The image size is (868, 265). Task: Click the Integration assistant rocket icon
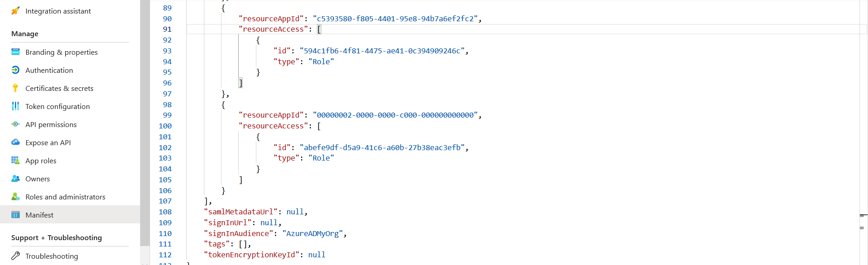15,11
